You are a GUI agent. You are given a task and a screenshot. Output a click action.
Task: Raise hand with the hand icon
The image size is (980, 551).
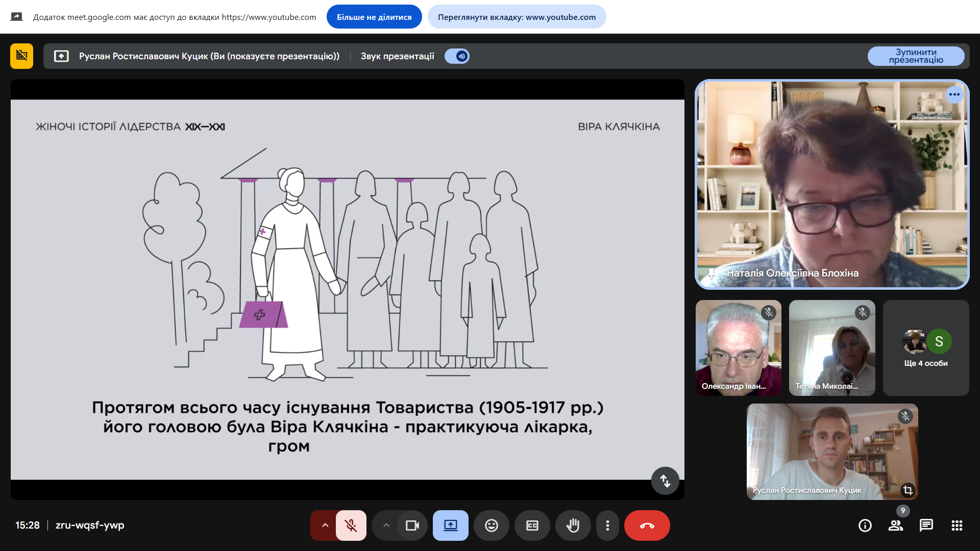(x=573, y=525)
